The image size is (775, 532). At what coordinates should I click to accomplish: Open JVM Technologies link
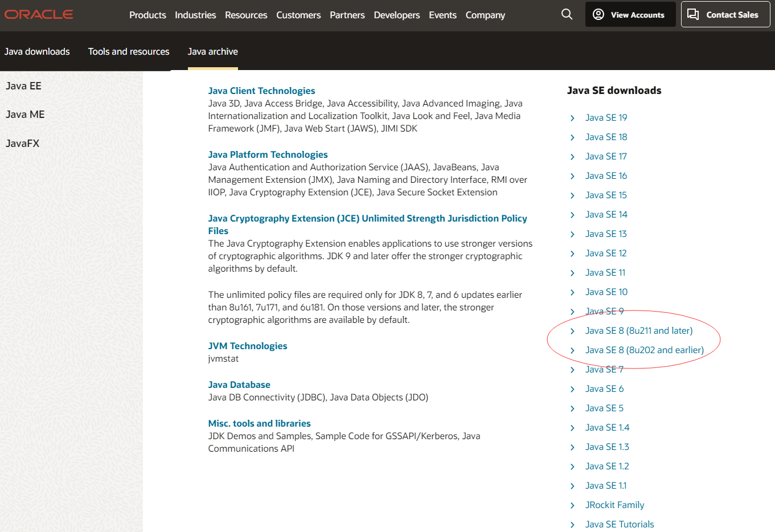pyautogui.click(x=248, y=346)
